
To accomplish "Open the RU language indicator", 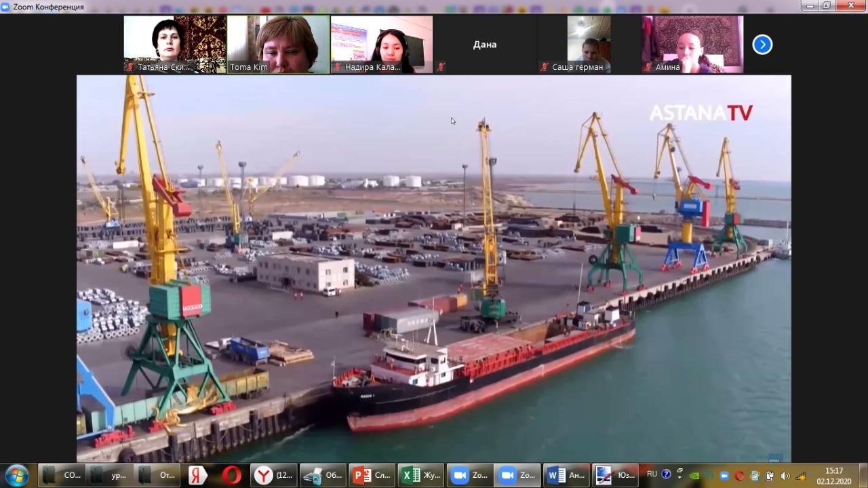I will tap(652, 474).
